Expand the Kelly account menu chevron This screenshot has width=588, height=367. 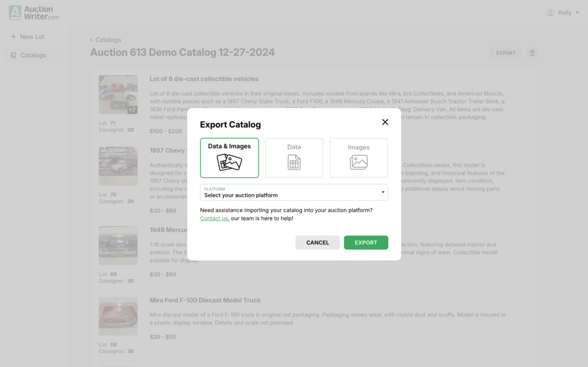tap(577, 12)
